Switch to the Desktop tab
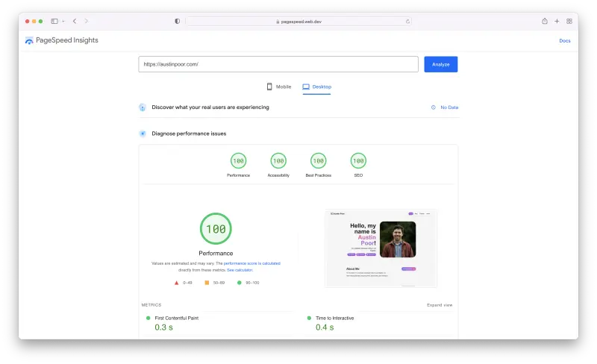This screenshot has width=597, height=364. (x=316, y=87)
